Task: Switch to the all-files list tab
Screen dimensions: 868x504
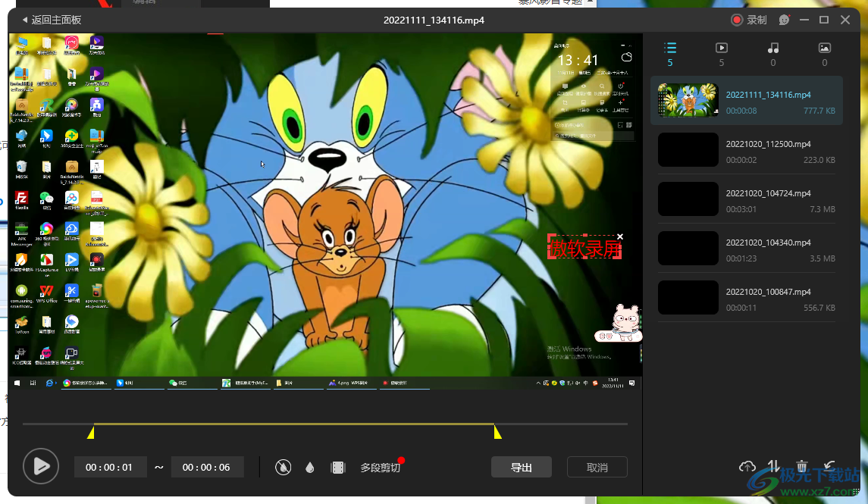Action: 670,55
